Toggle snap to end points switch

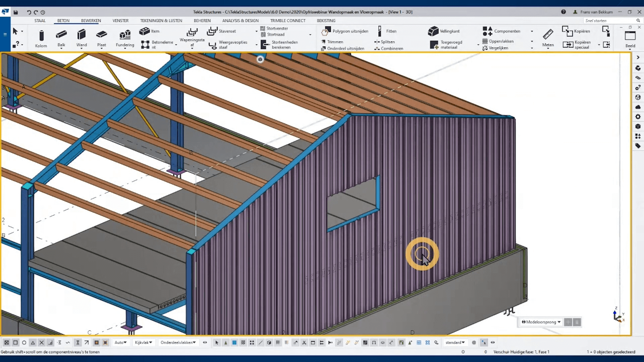click(x=15, y=343)
